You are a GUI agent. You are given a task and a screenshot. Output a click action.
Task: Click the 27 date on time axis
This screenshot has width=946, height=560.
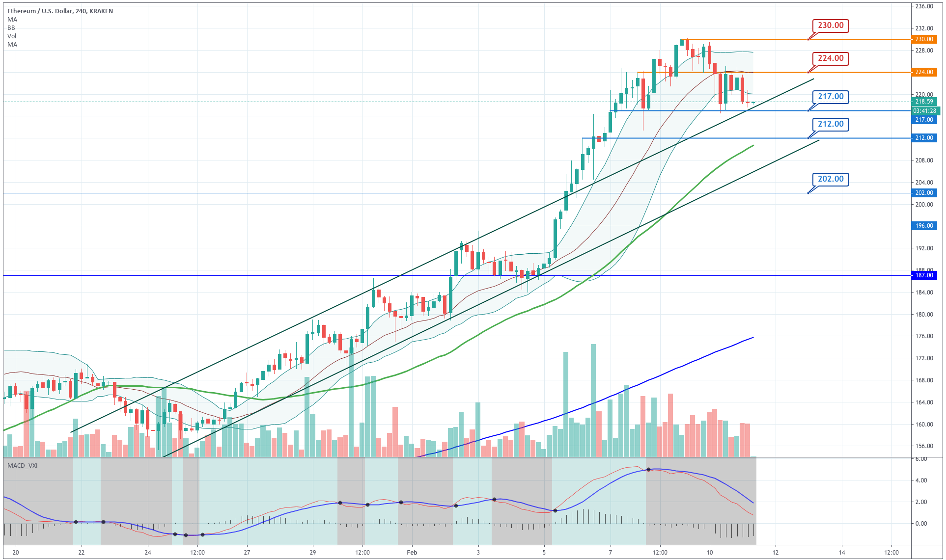tap(247, 553)
